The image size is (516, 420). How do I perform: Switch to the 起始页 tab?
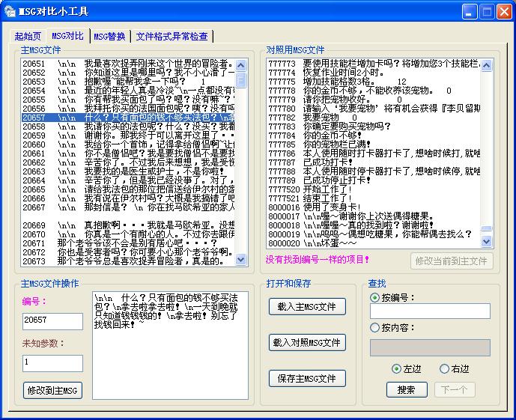[x=28, y=36]
